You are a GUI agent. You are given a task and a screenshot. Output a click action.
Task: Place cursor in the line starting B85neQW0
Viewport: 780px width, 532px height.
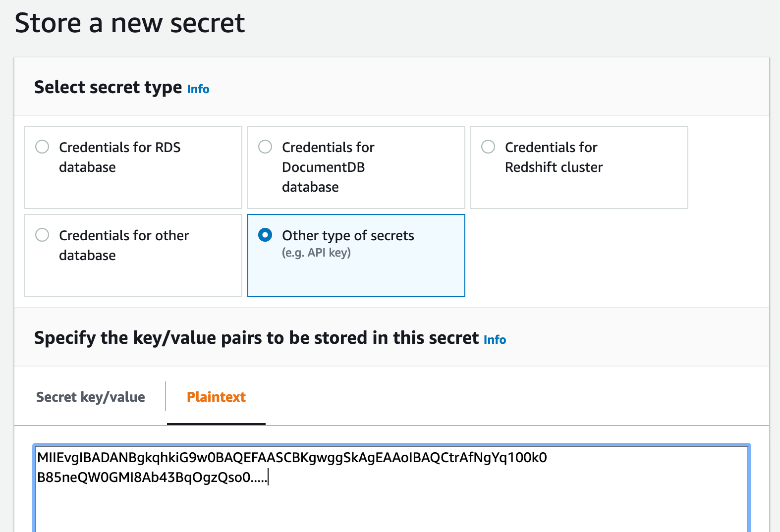point(152,478)
